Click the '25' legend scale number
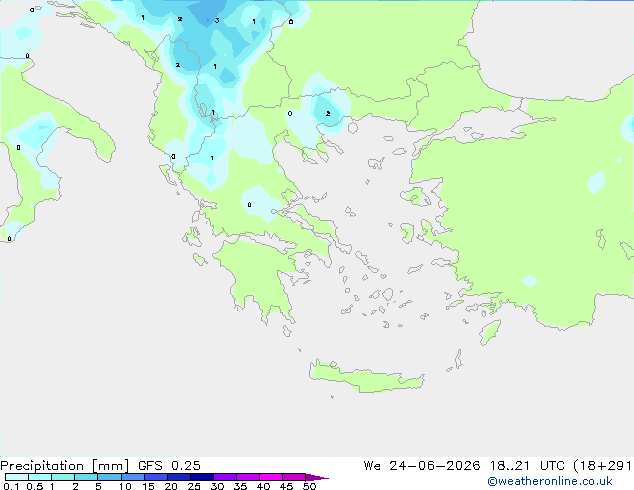Image resolution: width=634 pixels, height=490 pixels. tap(194, 486)
